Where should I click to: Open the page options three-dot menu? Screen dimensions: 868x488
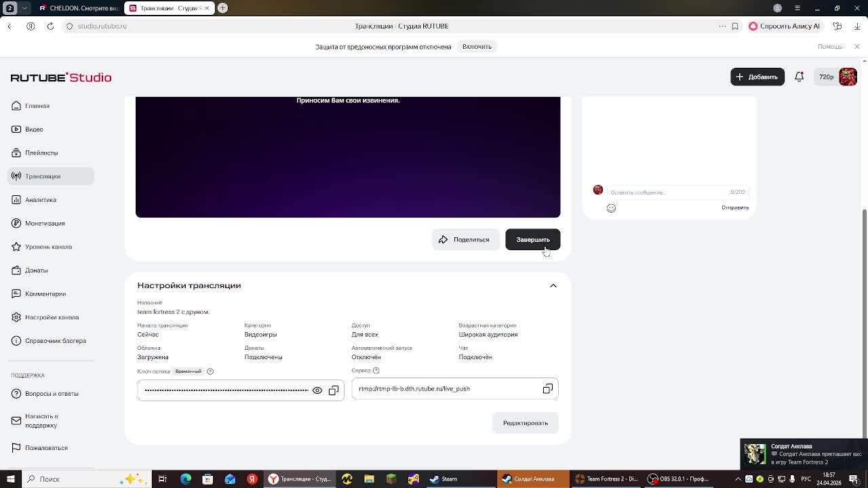click(x=722, y=26)
